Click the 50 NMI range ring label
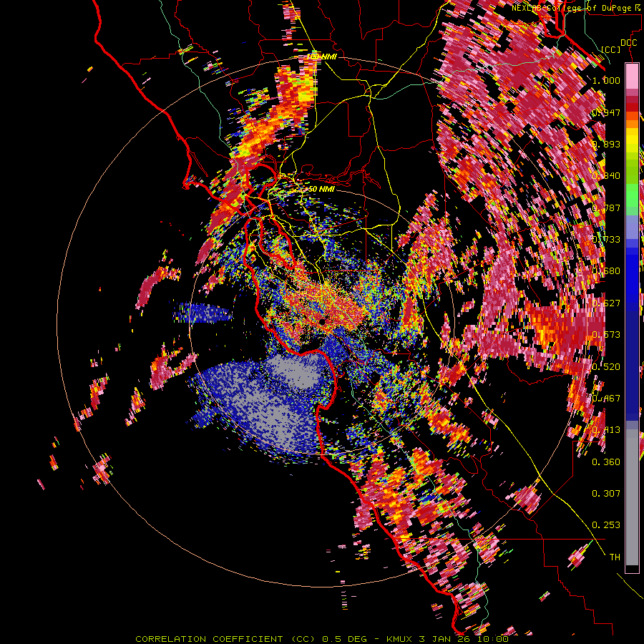This screenshot has height=644, width=644. (x=321, y=190)
